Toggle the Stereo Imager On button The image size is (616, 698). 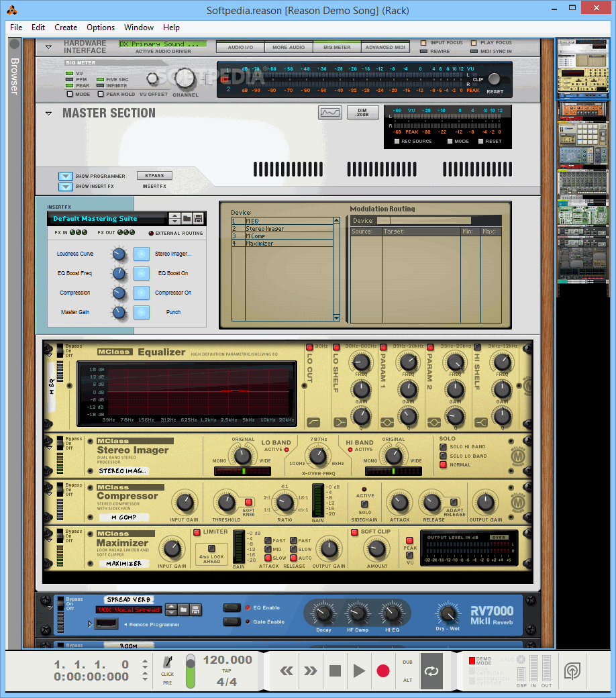(x=142, y=254)
